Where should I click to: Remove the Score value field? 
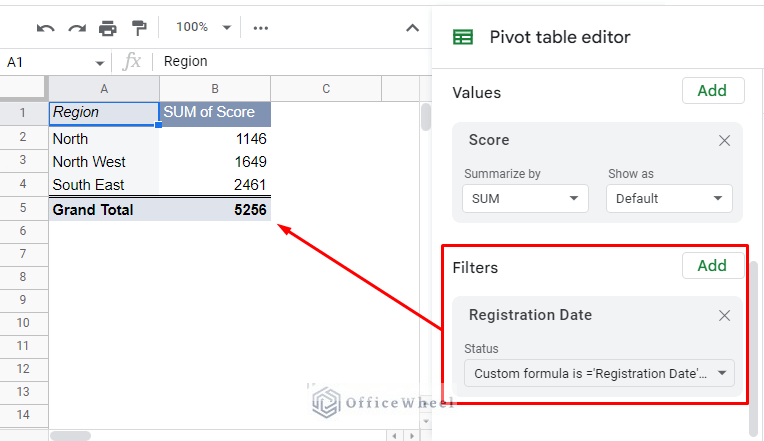click(725, 141)
